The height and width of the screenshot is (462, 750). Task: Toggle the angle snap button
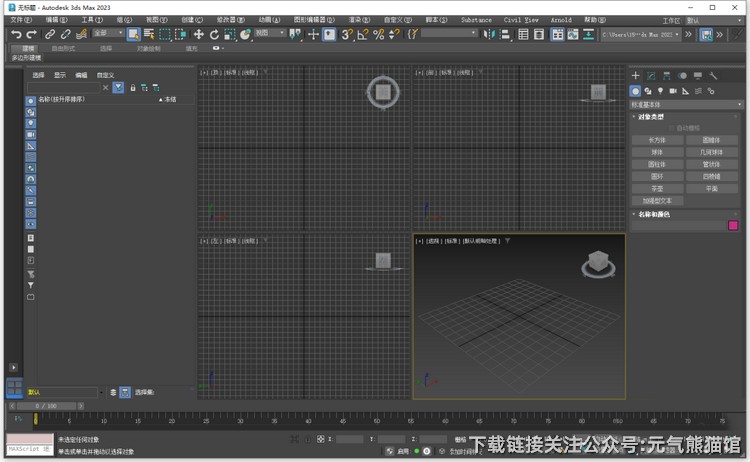click(362, 34)
